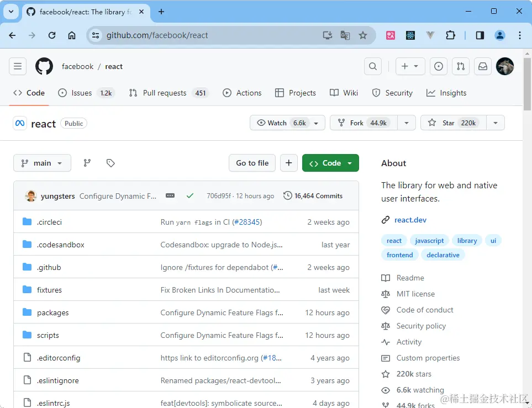
Task: Open the issues circle-dot icon in header
Action: click(438, 66)
